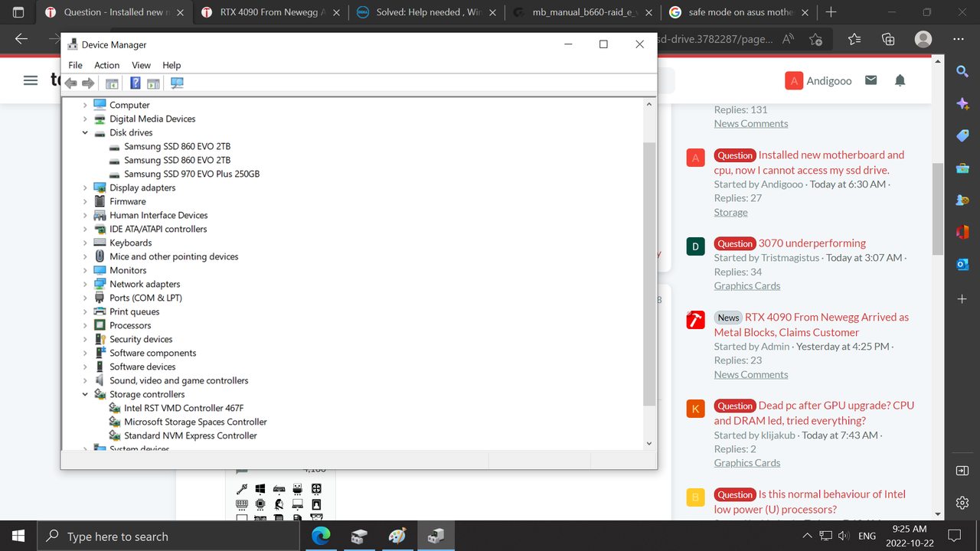Viewport: 980px width, 551px height.
Task: Select Human Interface Devices category
Action: pyautogui.click(x=158, y=215)
